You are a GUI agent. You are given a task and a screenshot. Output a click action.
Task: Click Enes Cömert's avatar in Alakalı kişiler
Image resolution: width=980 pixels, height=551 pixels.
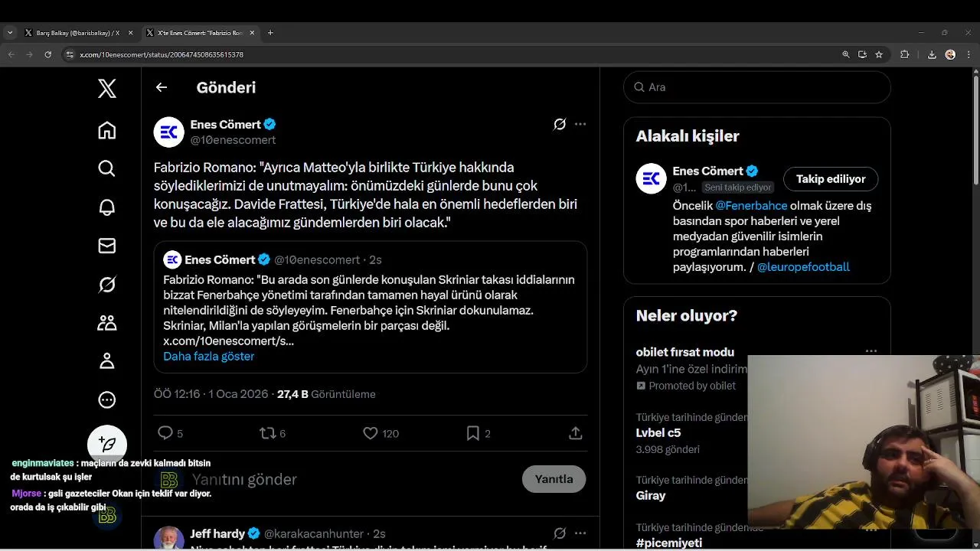(652, 179)
